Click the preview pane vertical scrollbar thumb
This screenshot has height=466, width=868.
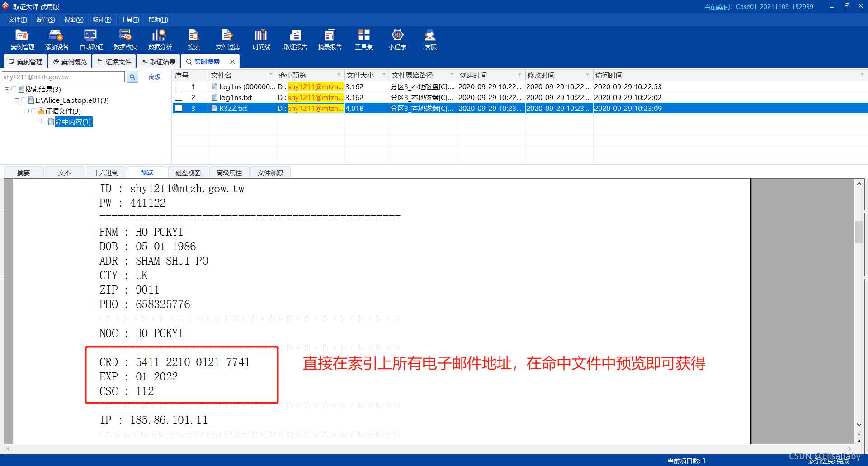coord(859,232)
